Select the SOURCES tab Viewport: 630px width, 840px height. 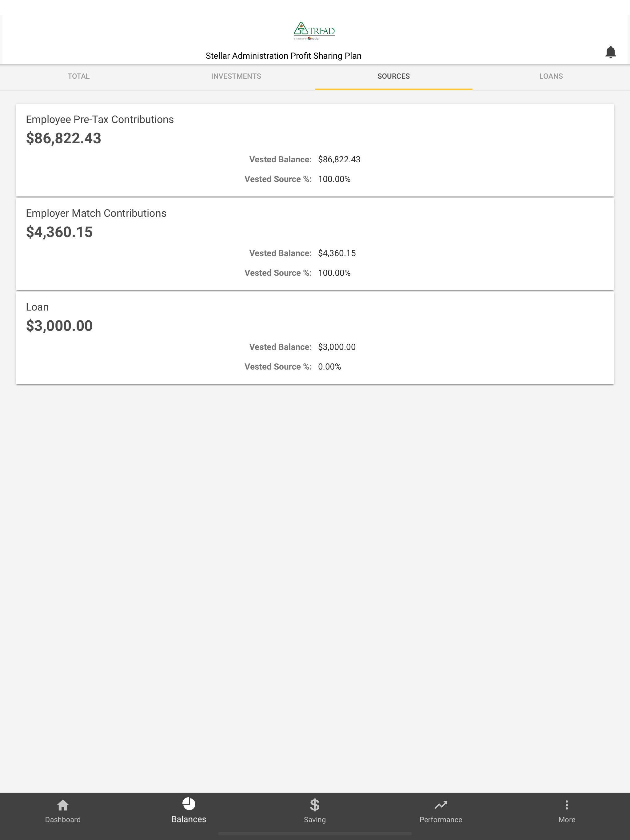pyautogui.click(x=394, y=76)
